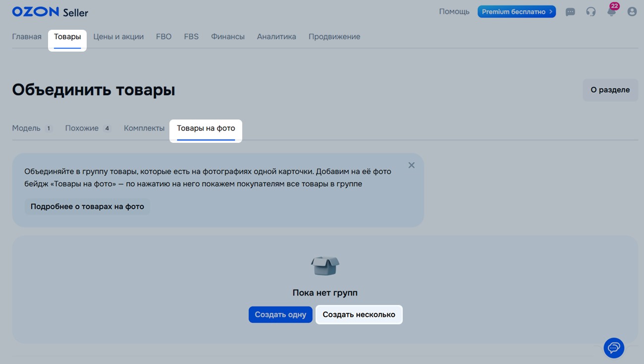Switch to the Модель tab
Screen dimensions: 644x364
point(27,128)
